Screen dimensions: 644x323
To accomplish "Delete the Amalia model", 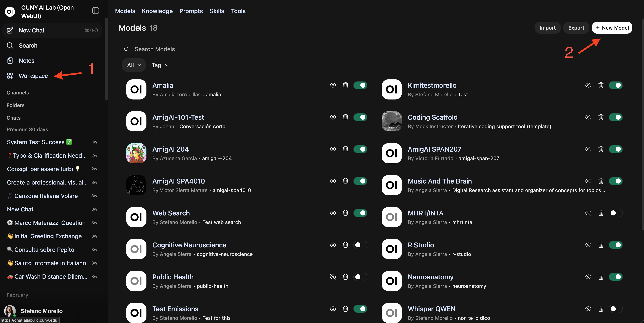I will tap(346, 85).
